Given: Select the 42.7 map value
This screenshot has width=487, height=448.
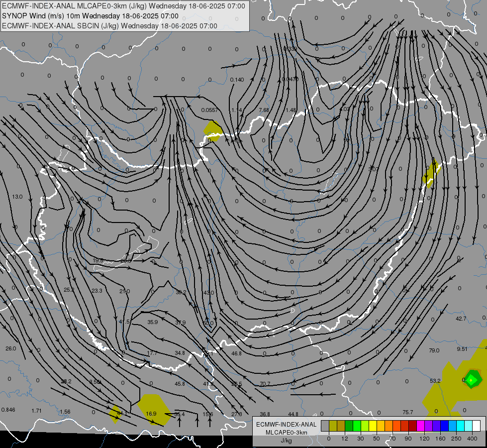Looking at the screenshot, I should pyautogui.click(x=461, y=319).
